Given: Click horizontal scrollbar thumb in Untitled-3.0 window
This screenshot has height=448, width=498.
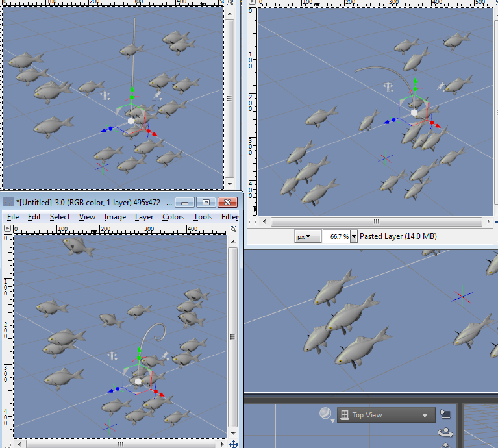Looking at the screenshot, I should click(x=120, y=444).
